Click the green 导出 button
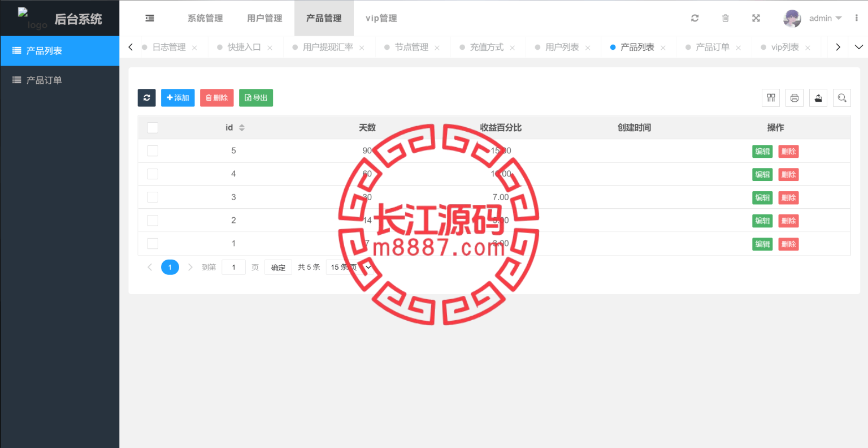The image size is (868, 448). 256,98
